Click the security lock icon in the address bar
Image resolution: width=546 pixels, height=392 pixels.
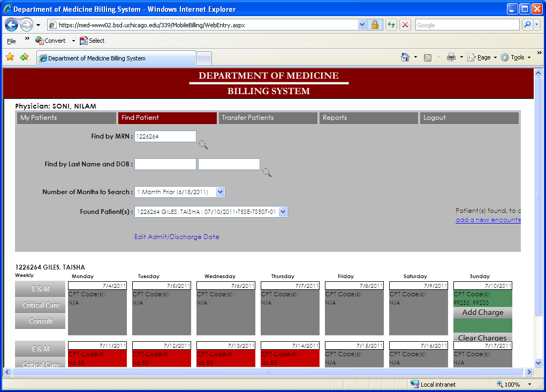pyautogui.click(x=375, y=25)
